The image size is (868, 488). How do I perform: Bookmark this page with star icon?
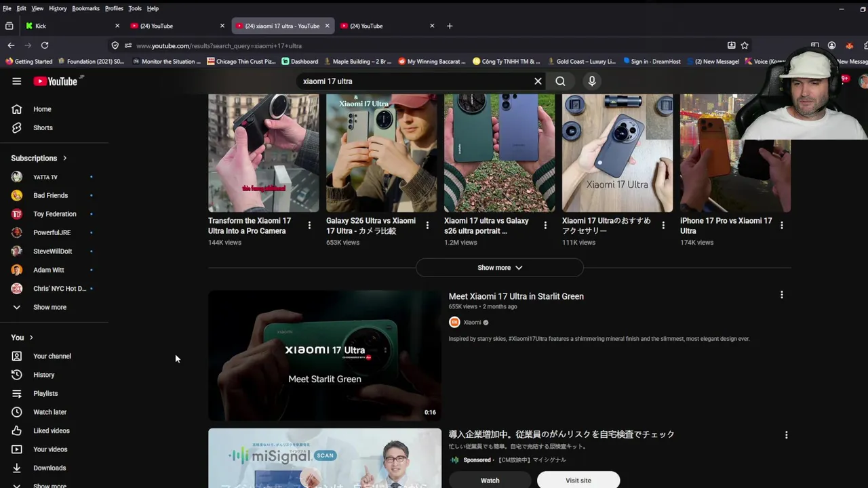[745, 45]
